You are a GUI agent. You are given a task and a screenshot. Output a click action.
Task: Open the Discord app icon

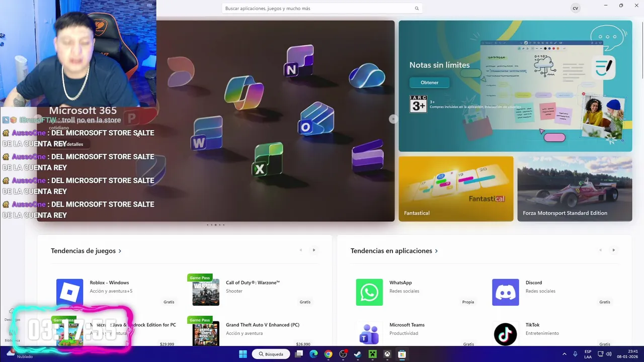pos(505,292)
